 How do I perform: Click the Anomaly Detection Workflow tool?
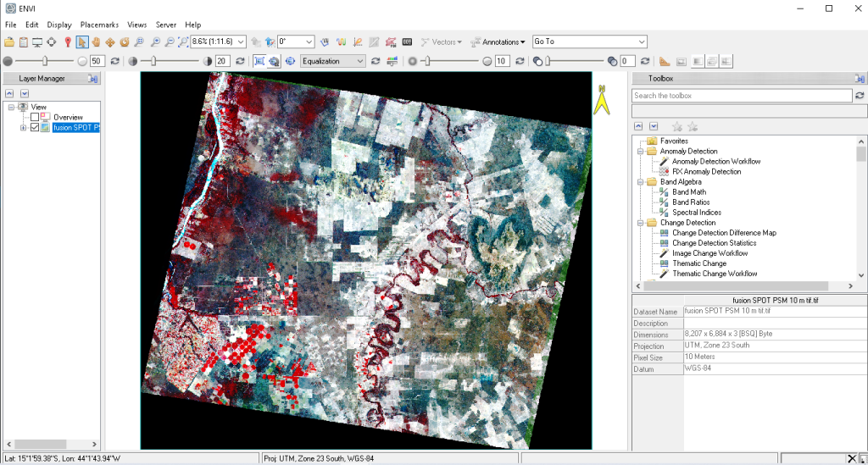(715, 161)
